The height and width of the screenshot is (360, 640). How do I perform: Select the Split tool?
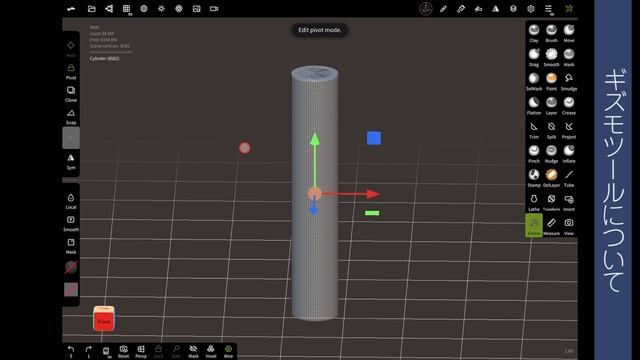(x=551, y=130)
